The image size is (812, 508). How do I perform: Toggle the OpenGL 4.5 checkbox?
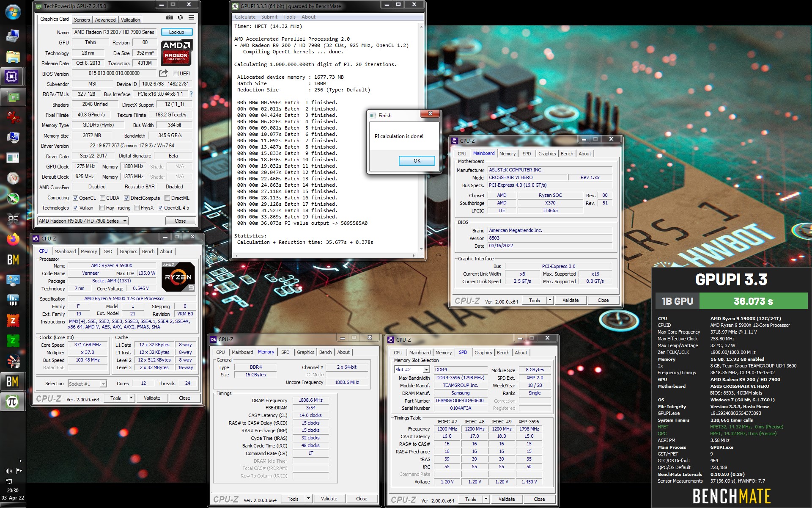tap(160, 208)
